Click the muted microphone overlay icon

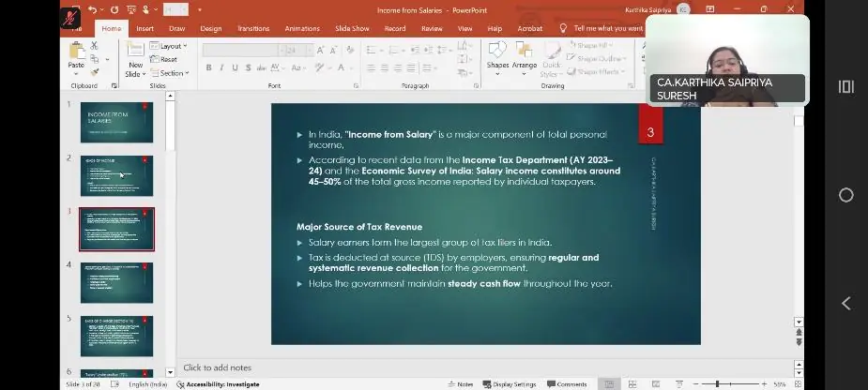[69, 18]
